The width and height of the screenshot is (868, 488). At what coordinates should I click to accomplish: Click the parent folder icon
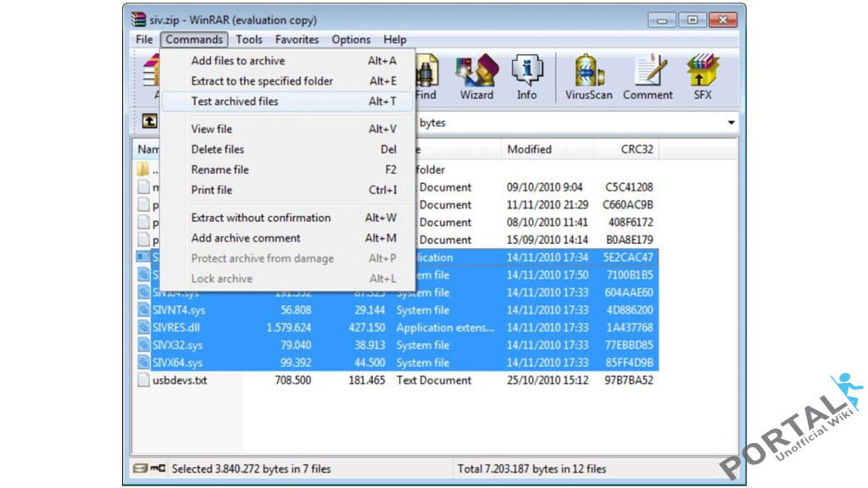point(143,169)
